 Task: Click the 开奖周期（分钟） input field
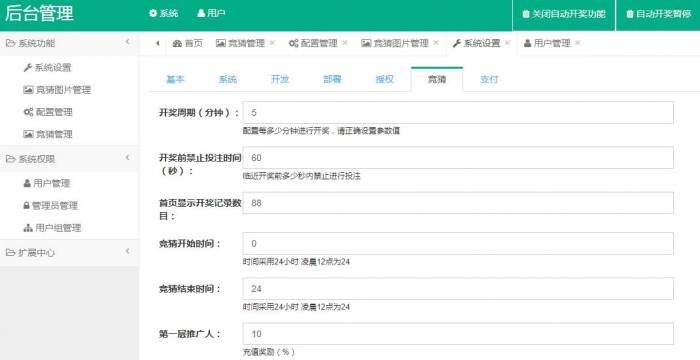(458, 113)
